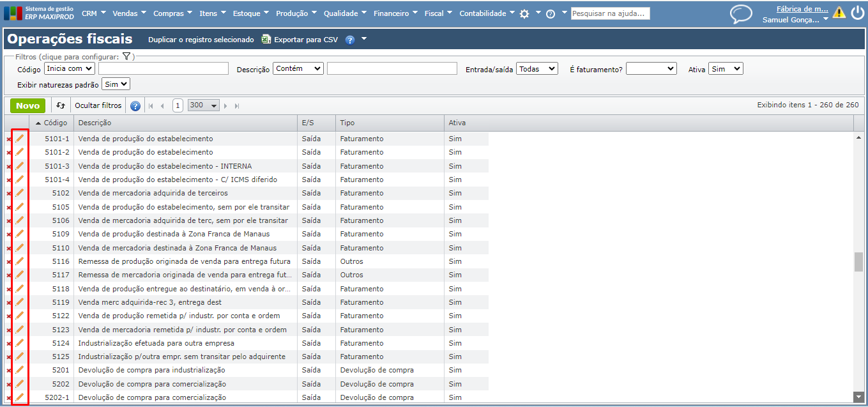Open the yellow warning alert icon
The height and width of the screenshot is (407, 868).
[839, 13]
